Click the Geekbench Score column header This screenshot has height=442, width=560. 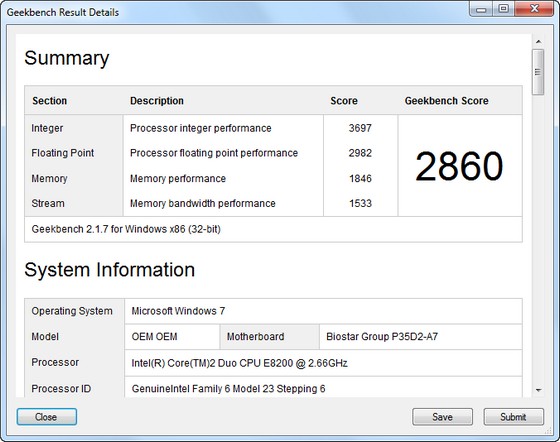[x=446, y=101]
